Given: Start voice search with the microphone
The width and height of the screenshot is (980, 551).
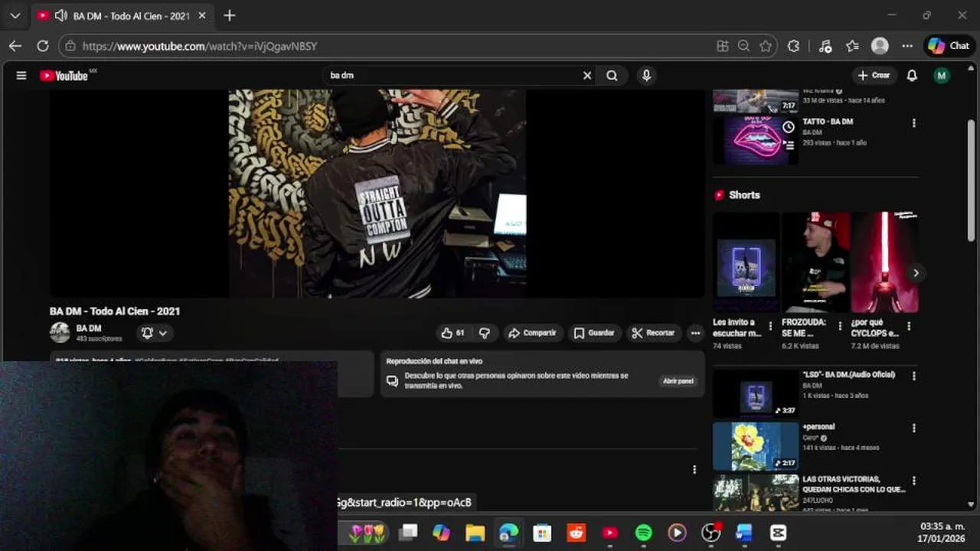Looking at the screenshot, I should pos(647,75).
